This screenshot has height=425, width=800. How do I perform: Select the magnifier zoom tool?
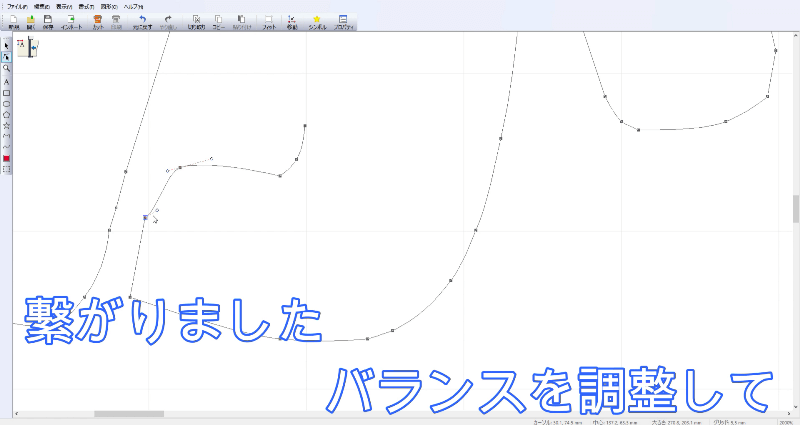6,68
